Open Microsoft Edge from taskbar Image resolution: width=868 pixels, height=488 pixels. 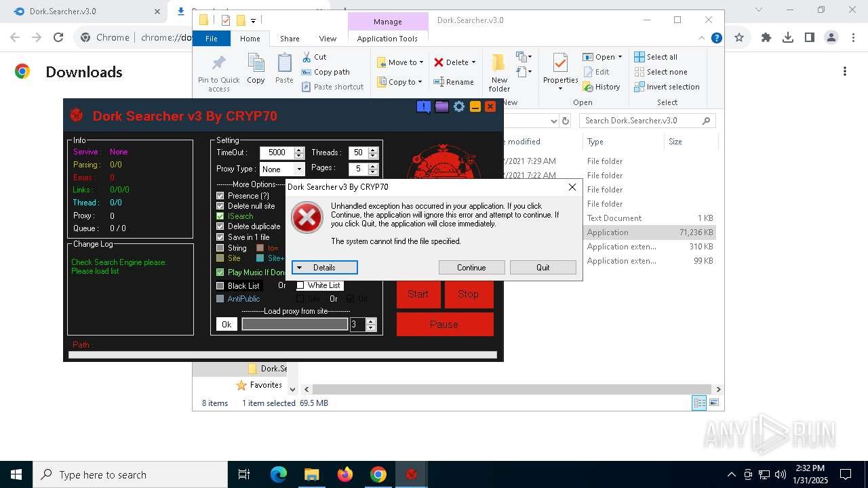(x=279, y=474)
